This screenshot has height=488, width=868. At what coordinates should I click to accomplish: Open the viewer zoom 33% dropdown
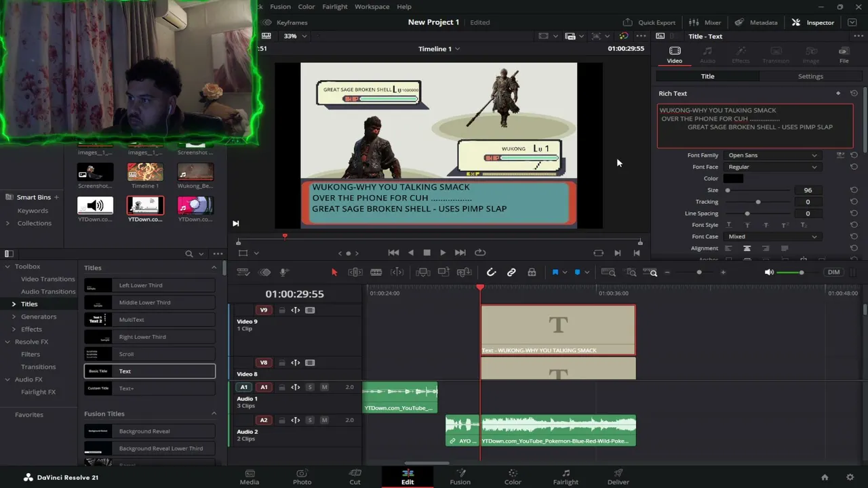coord(295,36)
